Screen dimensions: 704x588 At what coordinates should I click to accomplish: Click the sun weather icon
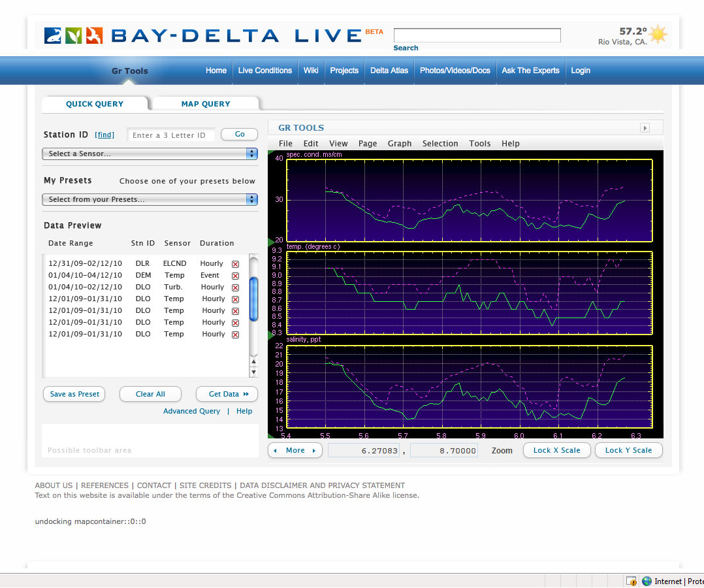click(658, 35)
